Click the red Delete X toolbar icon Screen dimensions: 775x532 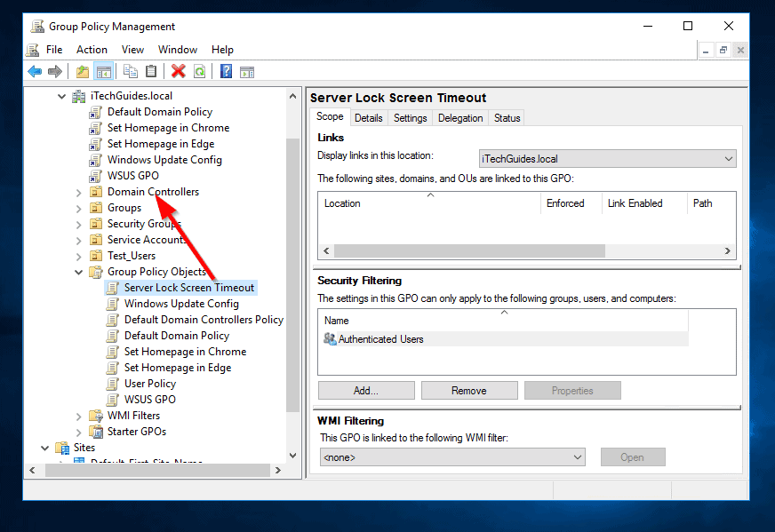[179, 72]
